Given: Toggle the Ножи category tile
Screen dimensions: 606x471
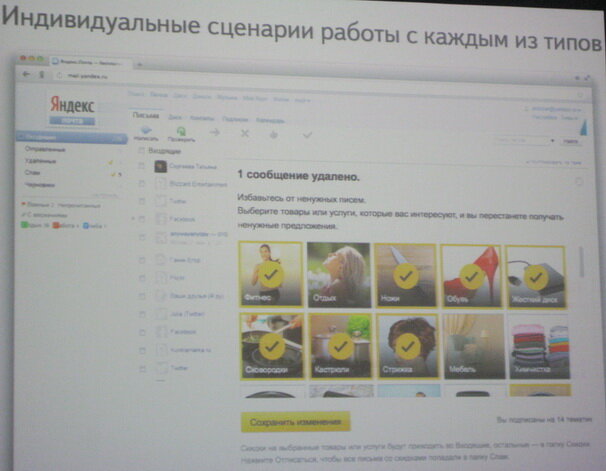Looking at the screenshot, I should pyautogui.click(x=405, y=275).
